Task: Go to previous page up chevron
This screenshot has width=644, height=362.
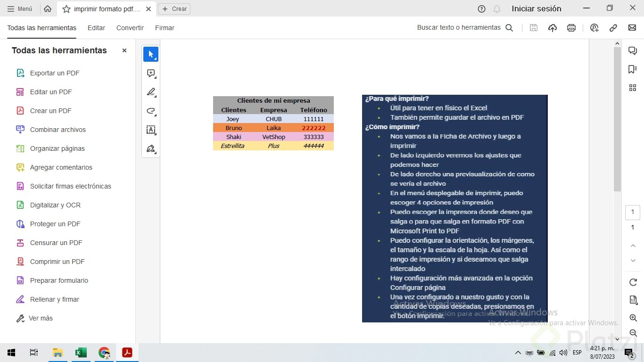Action: (x=633, y=246)
